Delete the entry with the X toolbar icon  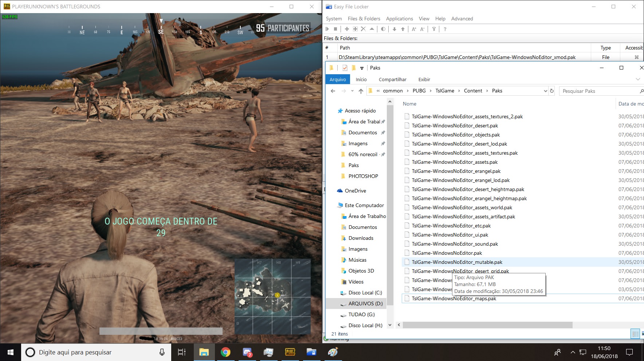(x=363, y=29)
